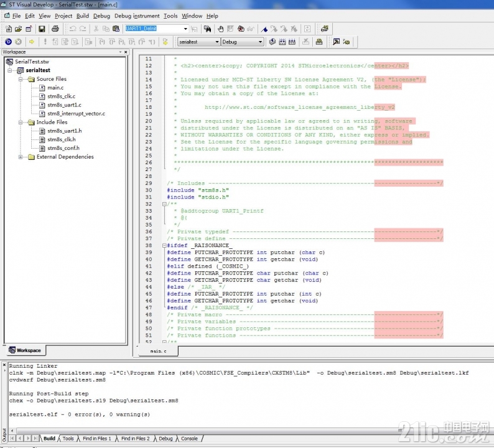
Task: Close the Workspace panel with its X
Action: coord(126,52)
